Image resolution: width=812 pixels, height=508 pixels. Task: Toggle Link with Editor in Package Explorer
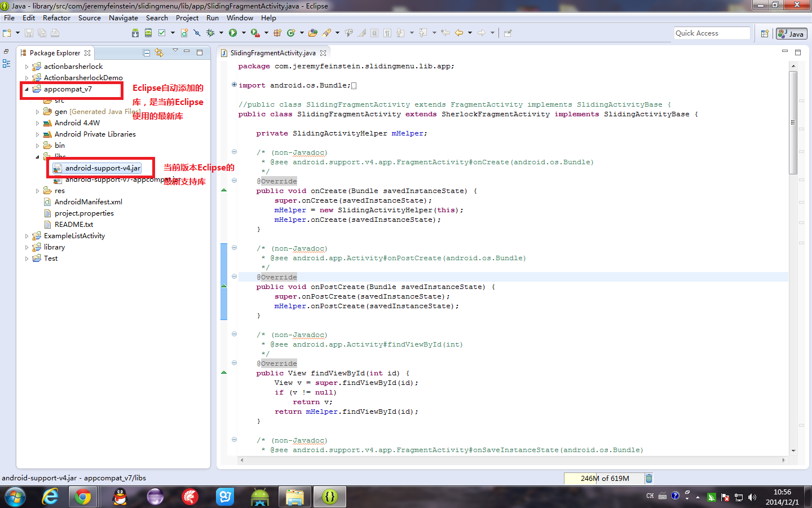coord(160,53)
